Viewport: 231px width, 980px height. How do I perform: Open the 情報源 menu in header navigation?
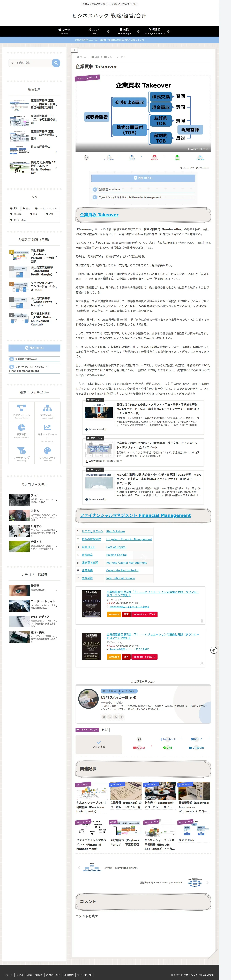(x=154, y=31)
